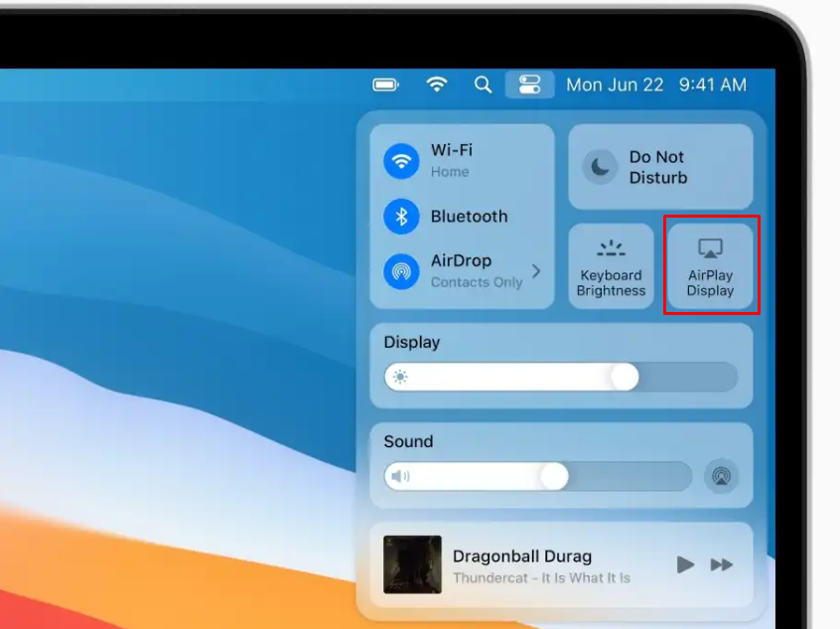Skip to next track

(x=722, y=564)
